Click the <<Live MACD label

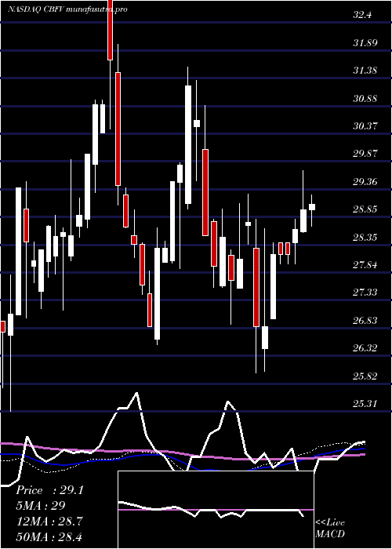click(330, 529)
